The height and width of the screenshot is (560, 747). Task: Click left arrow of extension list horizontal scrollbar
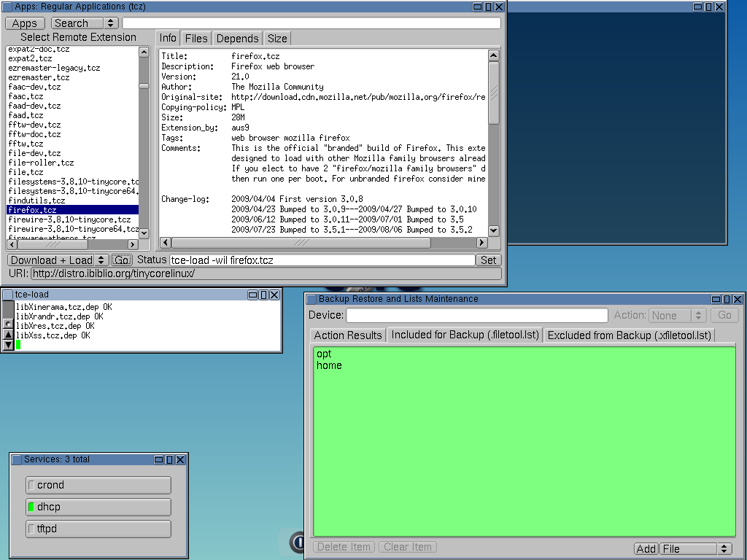(x=12, y=244)
